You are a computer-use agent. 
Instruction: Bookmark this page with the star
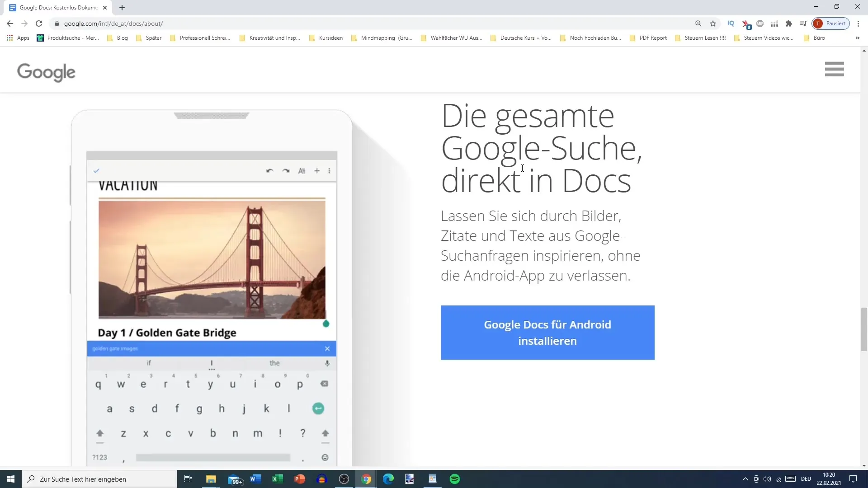point(713,23)
